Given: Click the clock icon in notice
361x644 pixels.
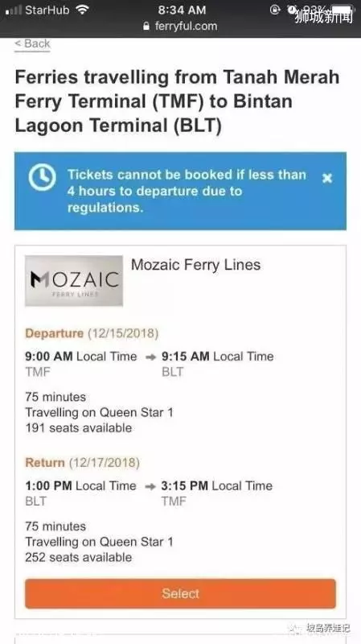Looking at the screenshot, I should pos(42,177).
